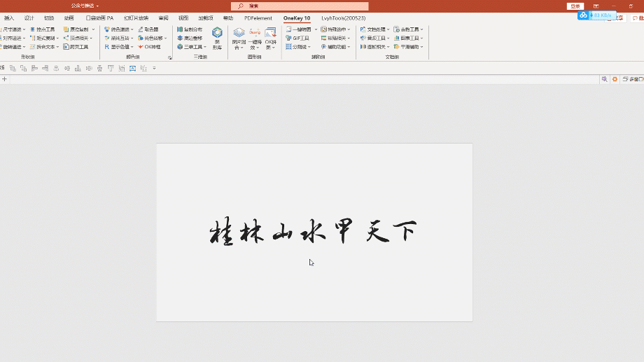This screenshot has height=362, width=644.
Task: Click the 顶点相关 icon
Action: (x=66, y=39)
